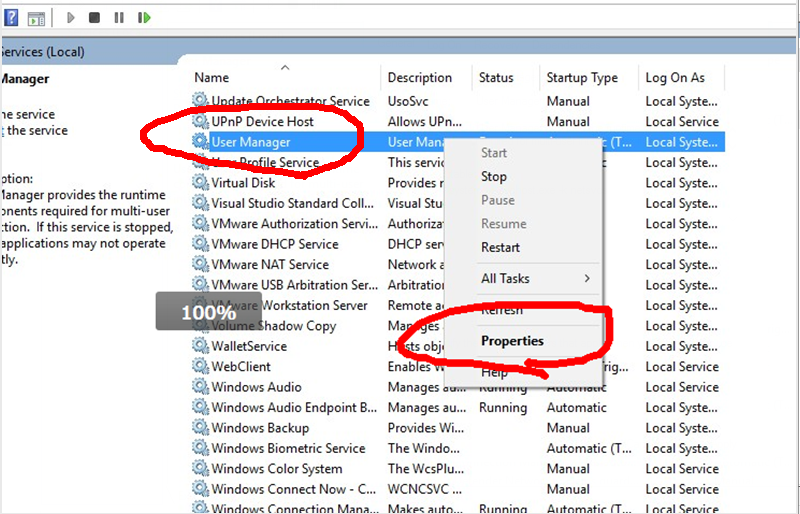Click gear icon of VMware NAT Service
800x514 pixels.
pyautogui.click(x=200, y=264)
